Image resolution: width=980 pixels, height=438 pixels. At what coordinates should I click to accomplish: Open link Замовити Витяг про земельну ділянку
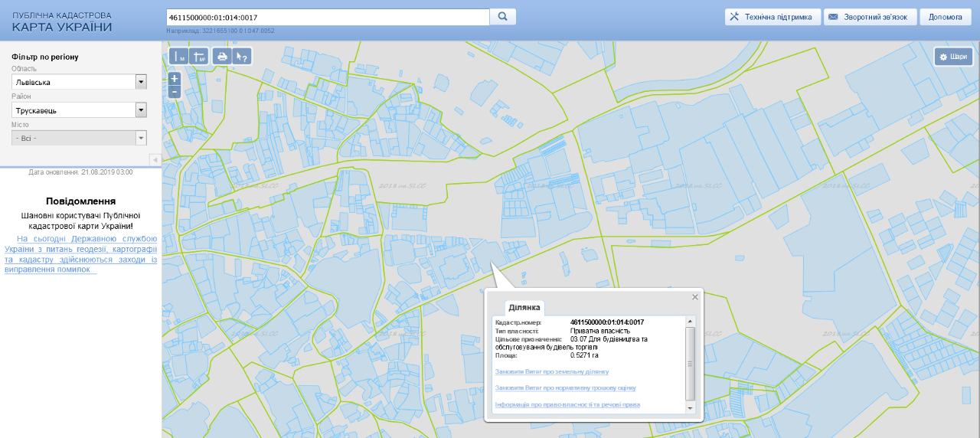[552, 371]
